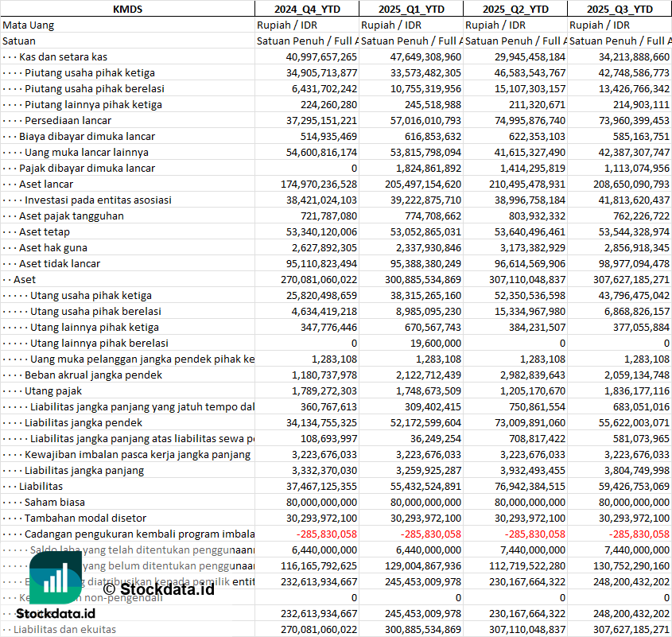
Task: Select the Utang pajak row label
Action: point(53,390)
